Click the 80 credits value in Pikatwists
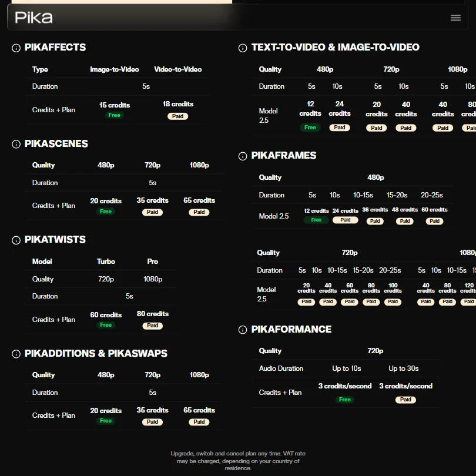The width and height of the screenshot is (476, 476). (x=152, y=314)
